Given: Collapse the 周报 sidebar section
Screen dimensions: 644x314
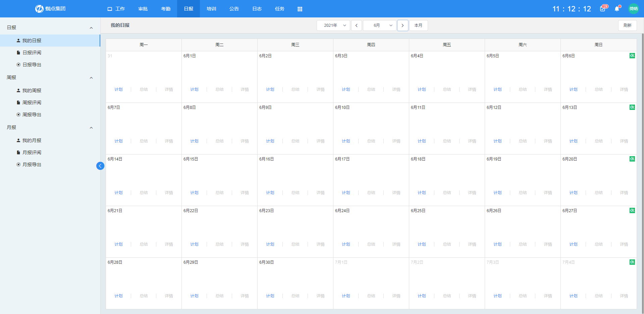Looking at the screenshot, I should point(91,78).
